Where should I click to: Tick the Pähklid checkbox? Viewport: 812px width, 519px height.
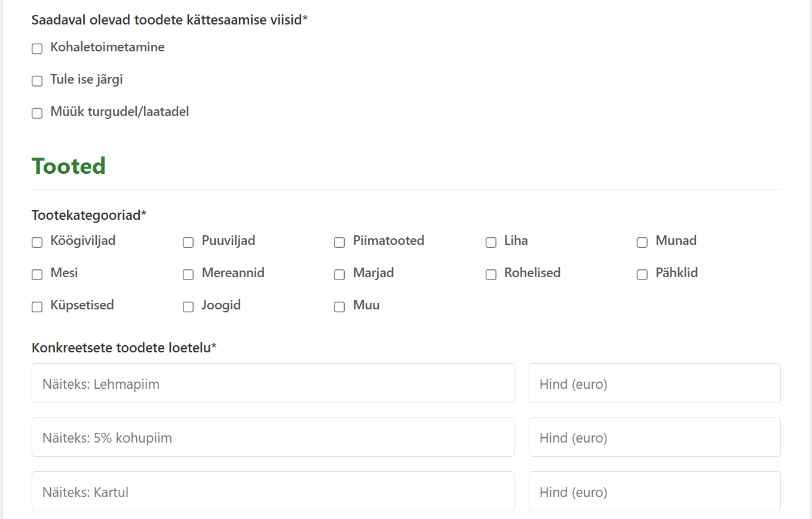coord(642,274)
